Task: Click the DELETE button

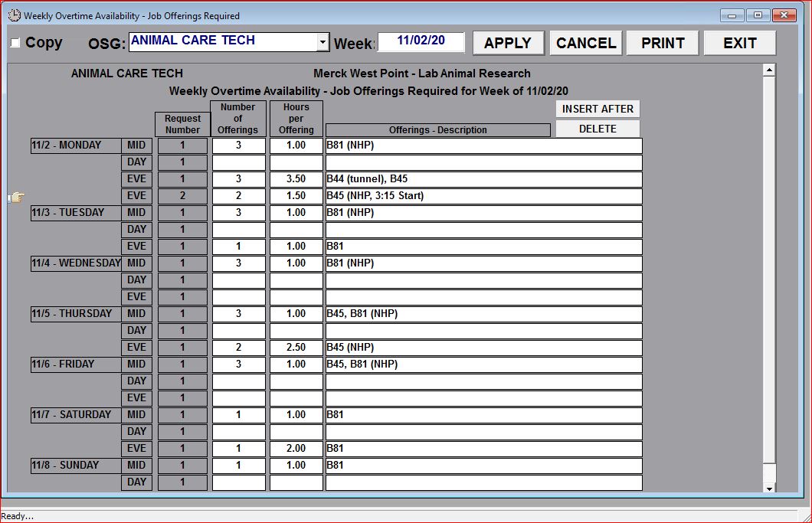Action: point(598,129)
